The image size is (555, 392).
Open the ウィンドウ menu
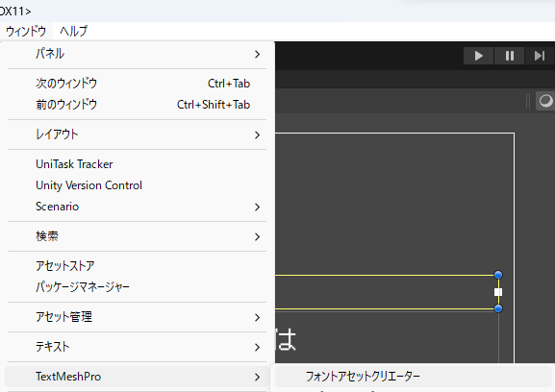[26, 31]
